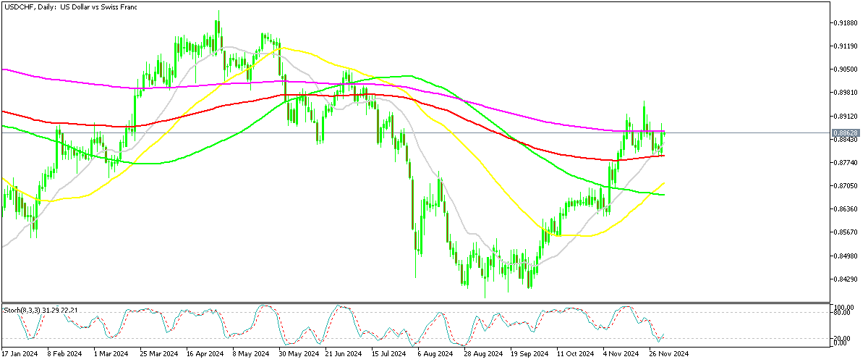This screenshot has height=362, width=868.
Task: Click the 0.91190 price axis label
Action: [x=846, y=46]
